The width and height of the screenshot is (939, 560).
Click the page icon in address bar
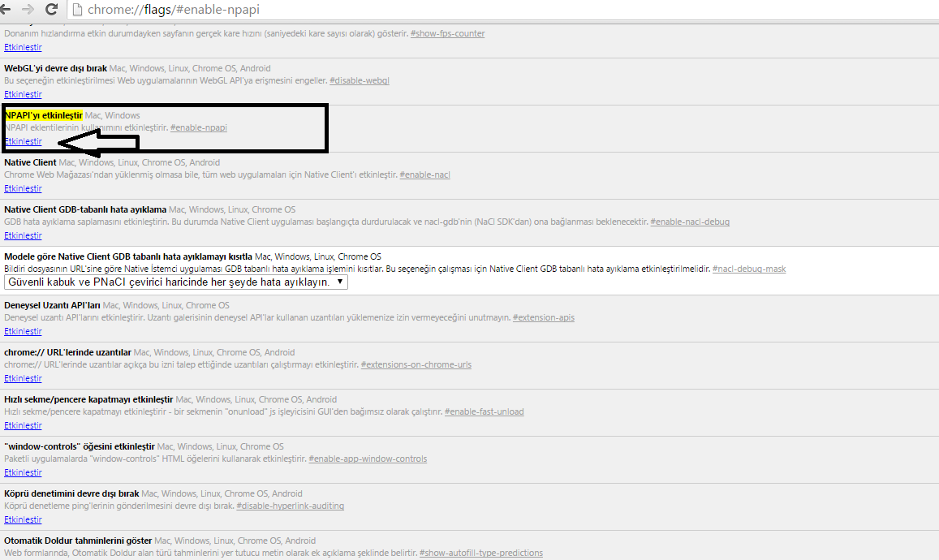pyautogui.click(x=76, y=10)
